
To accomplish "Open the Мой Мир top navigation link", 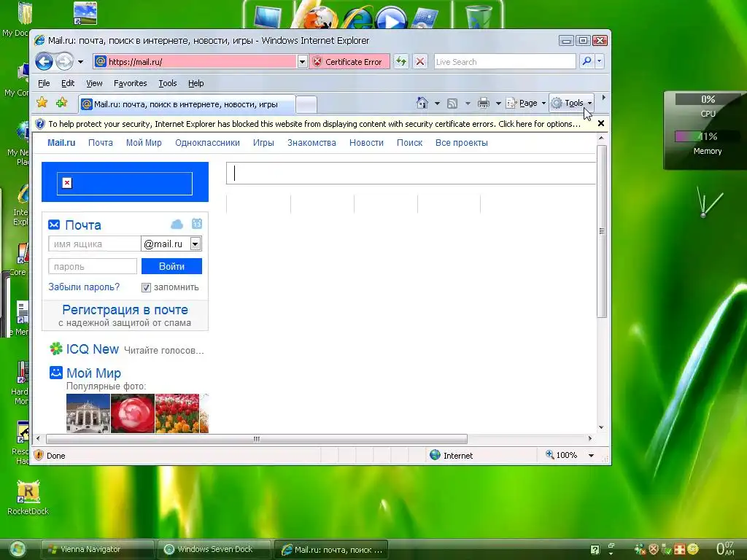I will 144,143.
